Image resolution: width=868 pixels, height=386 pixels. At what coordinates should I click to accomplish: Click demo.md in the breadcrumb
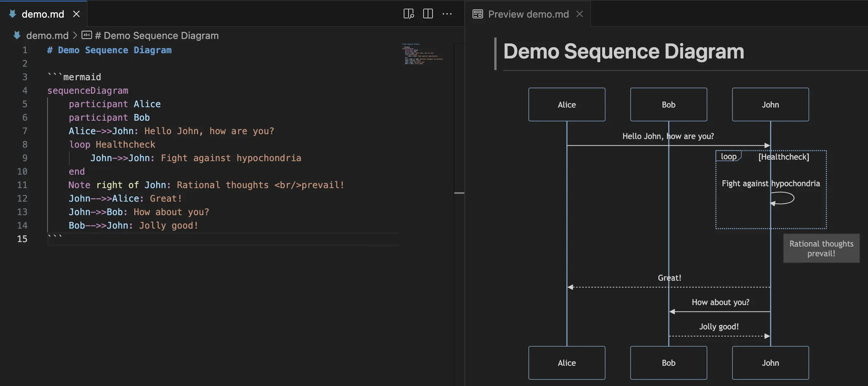click(x=47, y=36)
